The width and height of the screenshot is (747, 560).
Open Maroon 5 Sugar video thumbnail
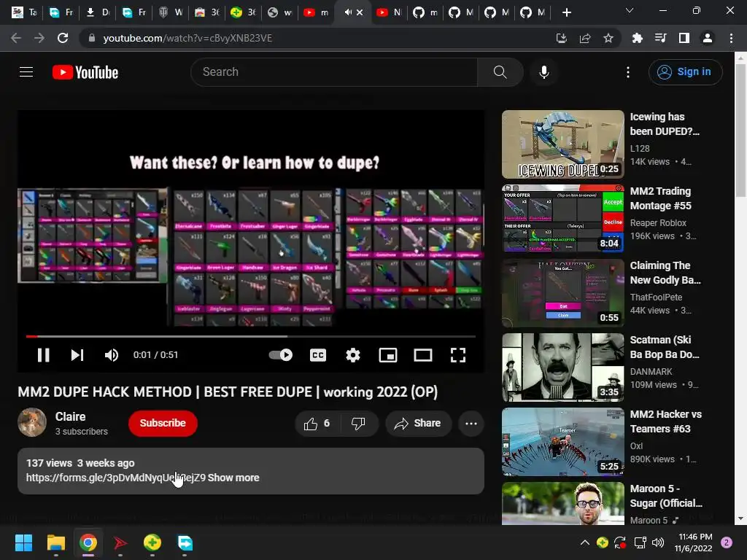click(x=562, y=503)
